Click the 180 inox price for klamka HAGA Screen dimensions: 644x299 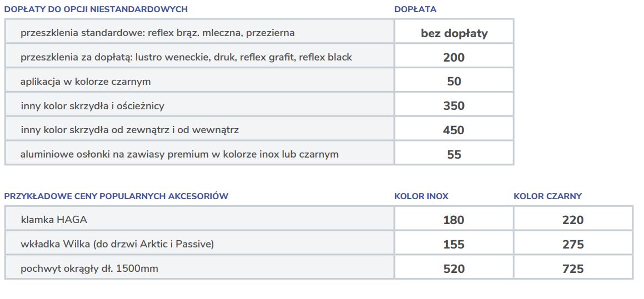point(454,220)
